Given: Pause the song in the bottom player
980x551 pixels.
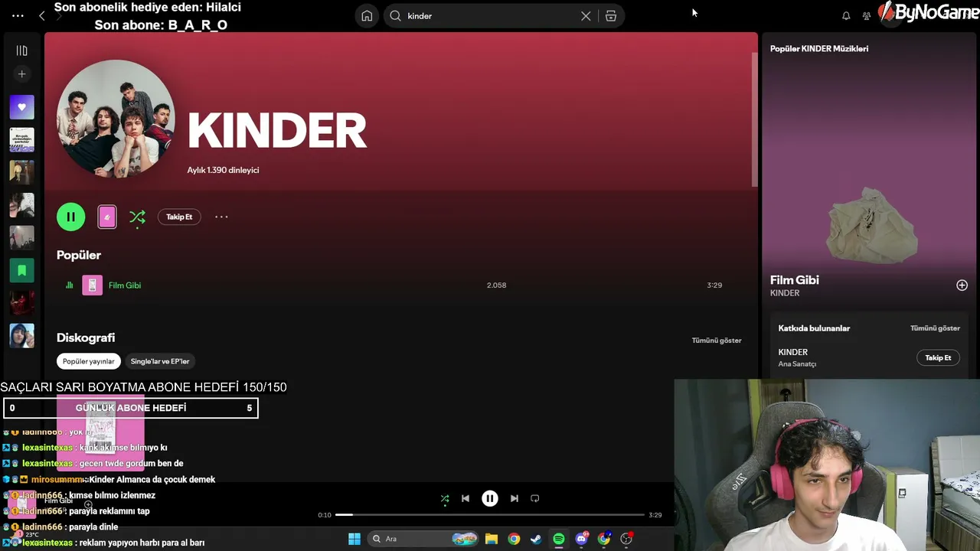Looking at the screenshot, I should click(490, 499).
